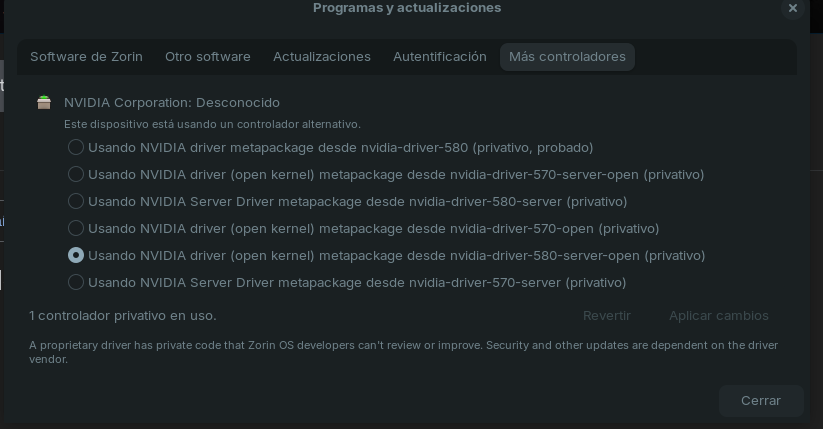Close the Programas y actualizaciones dialog
Image resolution: width=823 pixels, height=429 pixels.
793,8
